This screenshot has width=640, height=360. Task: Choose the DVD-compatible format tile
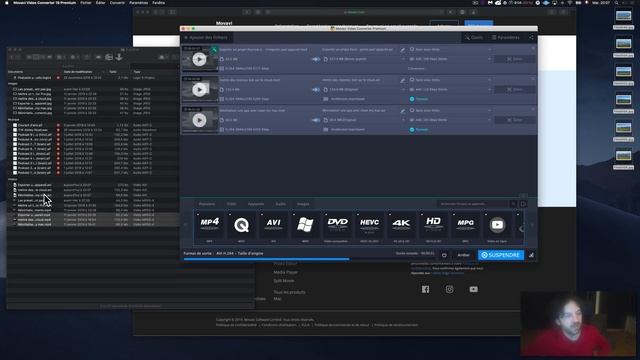pos(337,226)
